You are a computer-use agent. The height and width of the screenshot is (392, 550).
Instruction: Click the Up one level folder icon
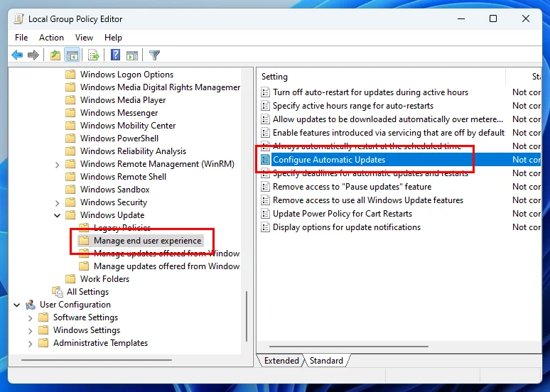coord(55,55)
